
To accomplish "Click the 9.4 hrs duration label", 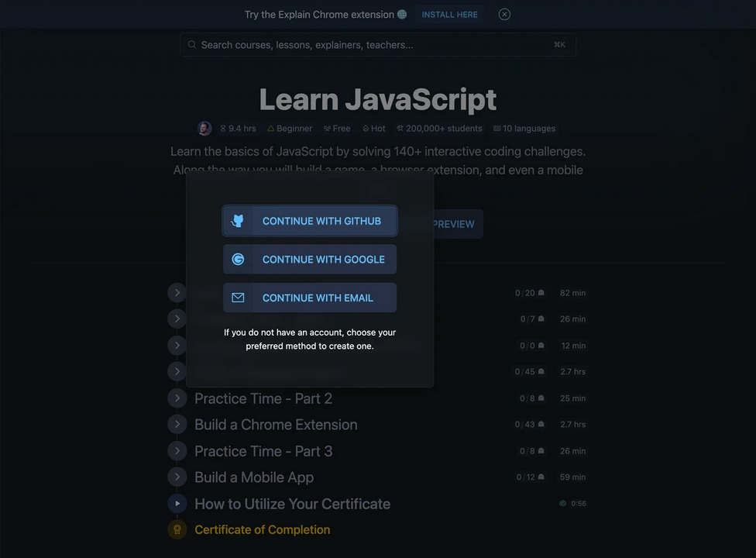I will pos(238,129).
